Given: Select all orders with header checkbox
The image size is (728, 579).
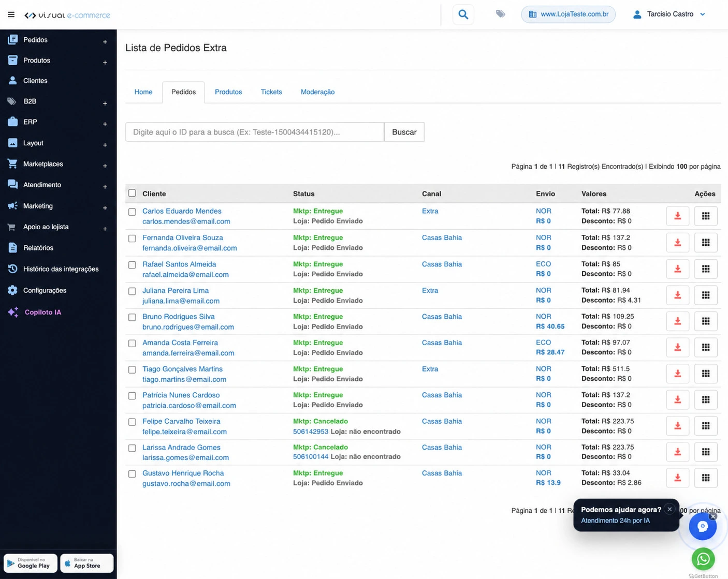Looking at the screenshot, I should pos(132,193).
